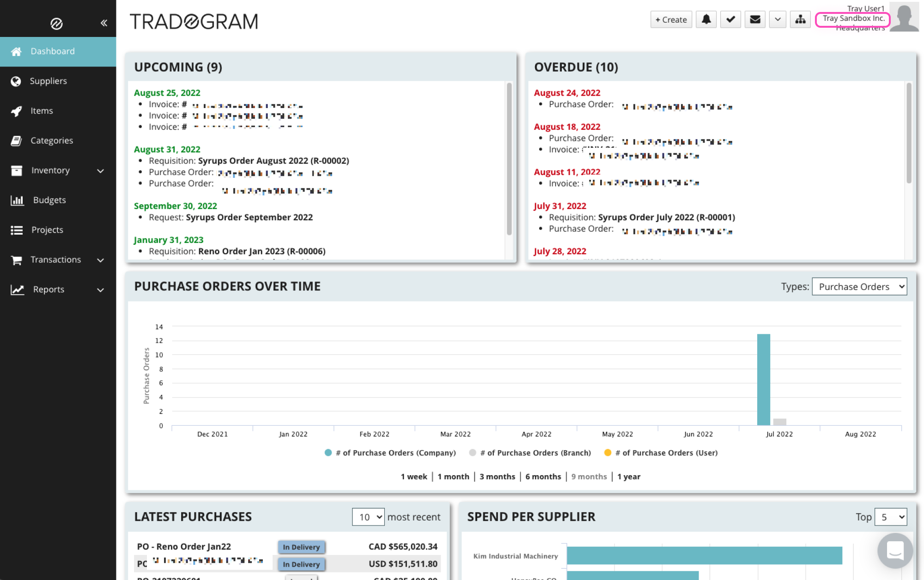
Task: Open Syrups Order August 2022 requisition
Action: tap(273, 161)
